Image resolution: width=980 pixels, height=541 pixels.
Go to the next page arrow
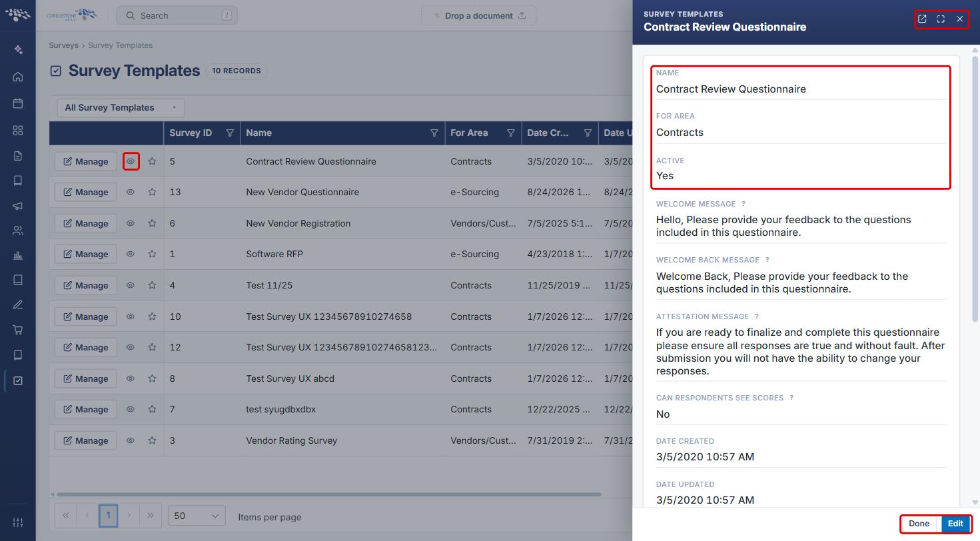pyautogui.click(x=129, y=516)
